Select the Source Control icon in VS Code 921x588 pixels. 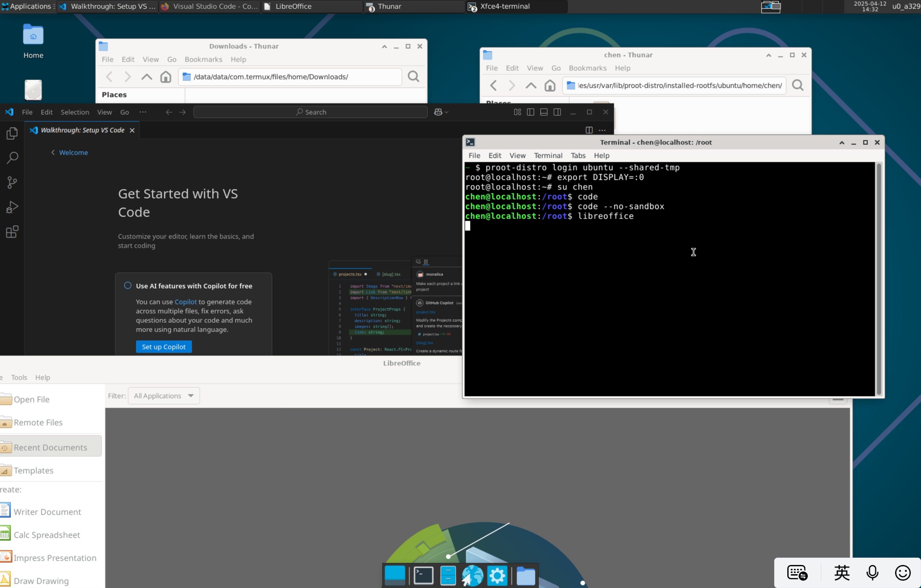[x=12, y=182]
